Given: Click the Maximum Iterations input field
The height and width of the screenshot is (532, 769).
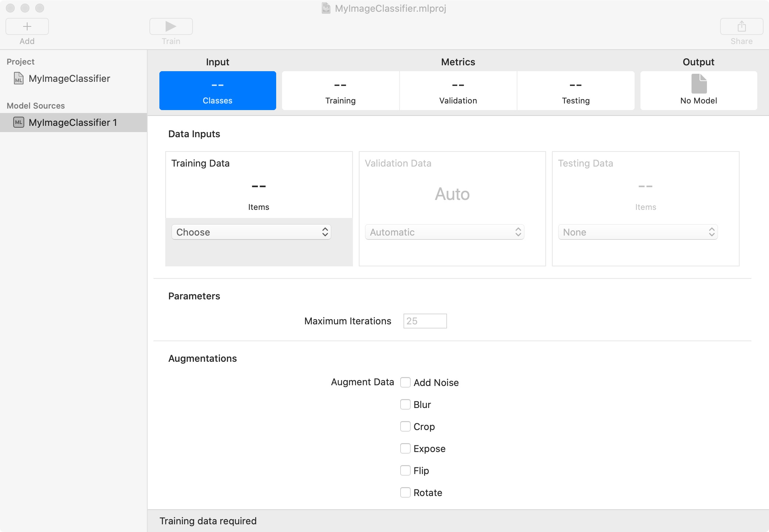Looking at the screenshot, I should point(425,321).
